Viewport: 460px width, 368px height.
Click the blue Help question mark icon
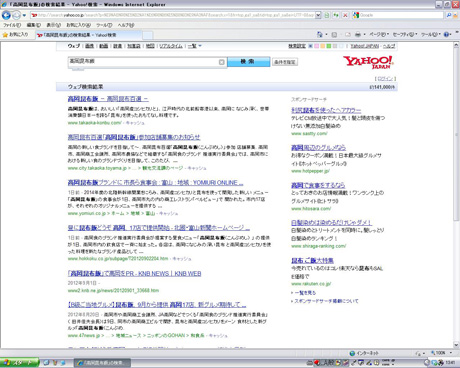[x=447, y=34]
